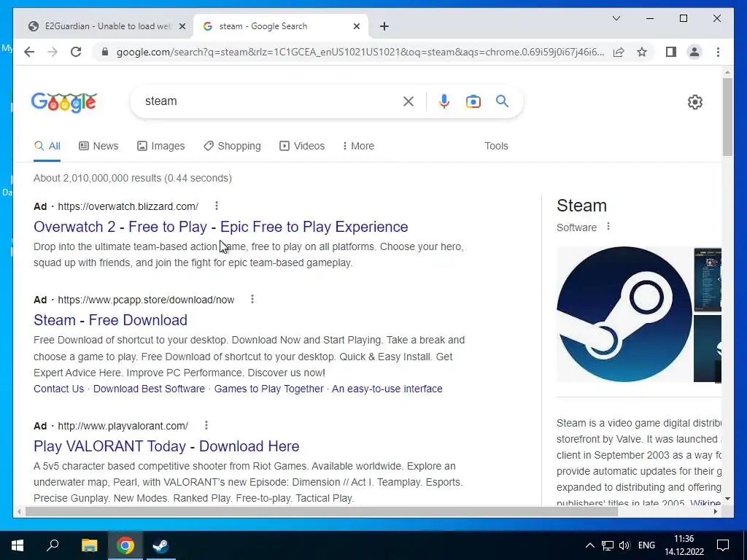Switch to Images results

pos(161,146)
